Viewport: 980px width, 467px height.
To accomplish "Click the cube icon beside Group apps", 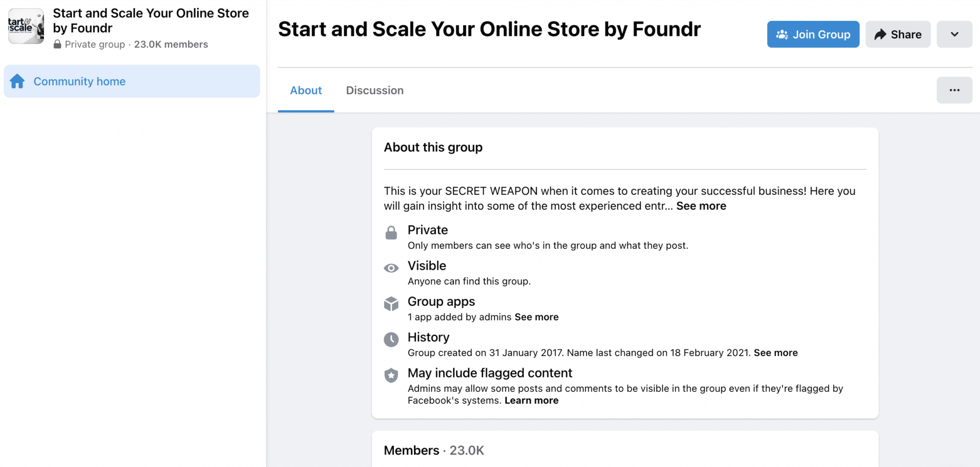I will 391,304.
